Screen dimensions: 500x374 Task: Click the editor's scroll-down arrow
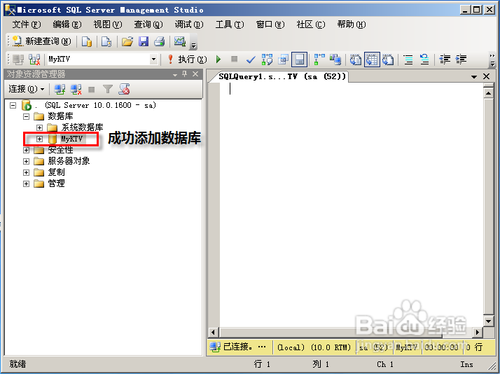point(488,321)
